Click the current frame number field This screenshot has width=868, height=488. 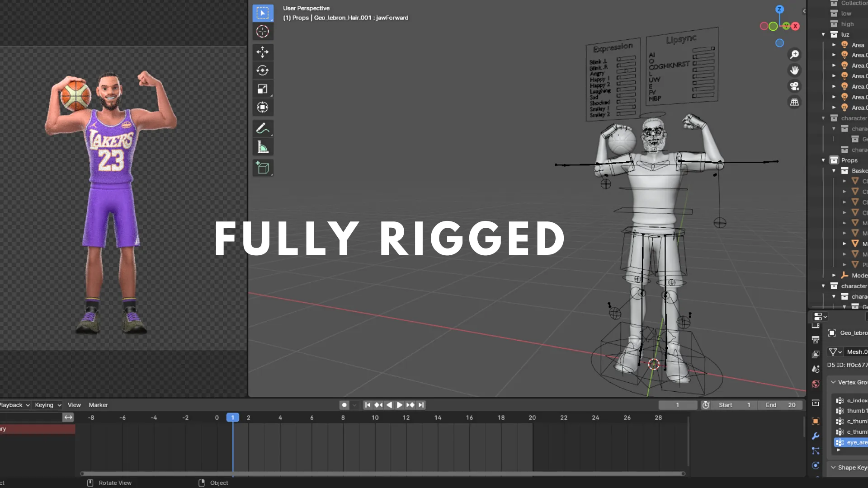coord(678,405)
